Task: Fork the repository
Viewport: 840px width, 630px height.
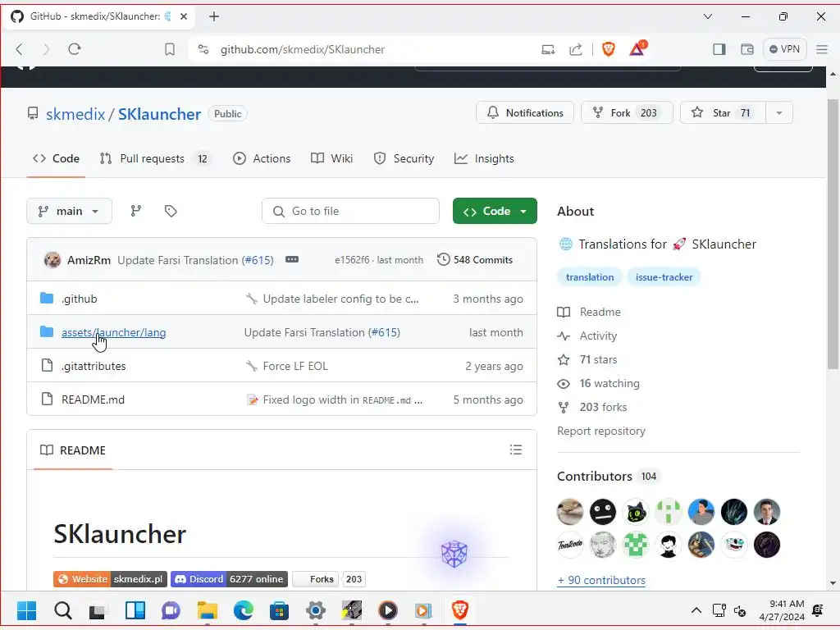Action: tap(627, 113)
